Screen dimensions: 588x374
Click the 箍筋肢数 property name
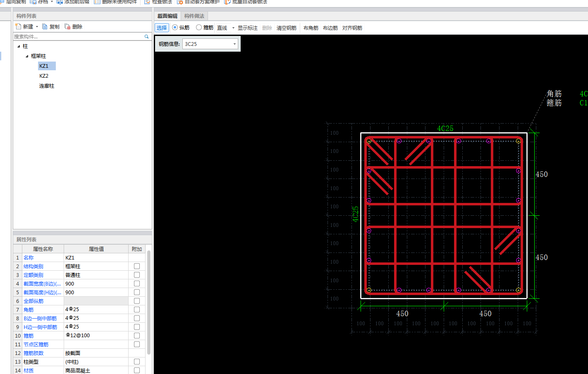pos(33,353)
